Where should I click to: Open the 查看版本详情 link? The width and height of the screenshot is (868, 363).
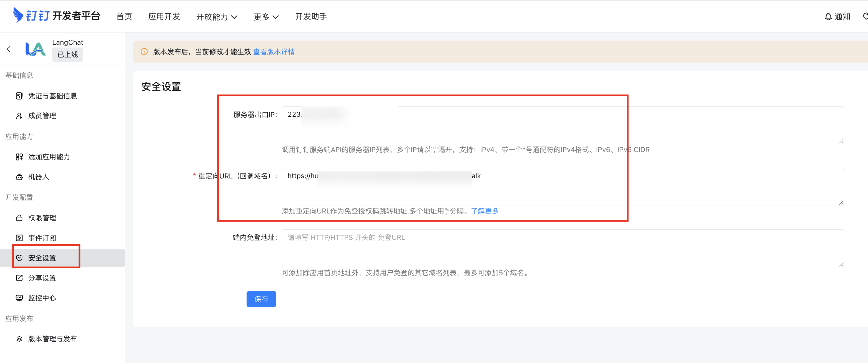pos(274,52)
